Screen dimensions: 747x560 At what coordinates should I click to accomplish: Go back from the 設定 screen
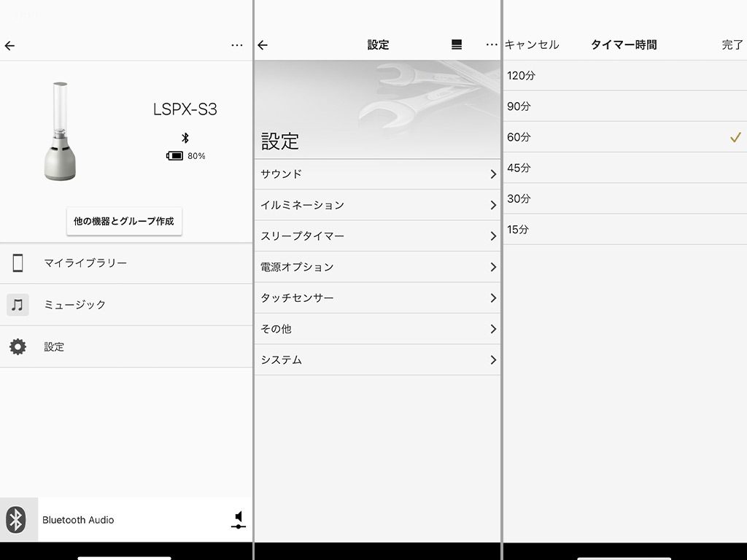click(x=263, y=45)
